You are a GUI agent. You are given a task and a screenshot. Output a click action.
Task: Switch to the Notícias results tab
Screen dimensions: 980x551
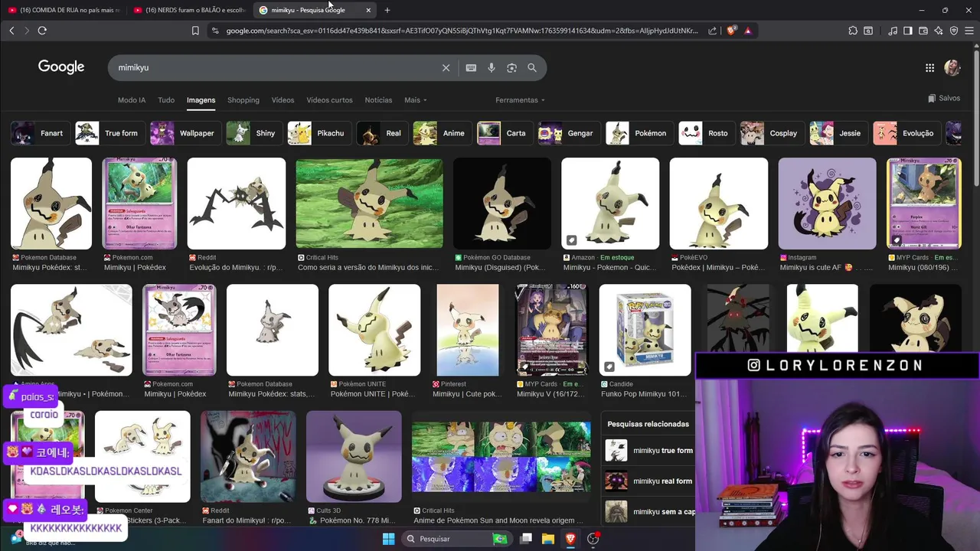(378, 100)
